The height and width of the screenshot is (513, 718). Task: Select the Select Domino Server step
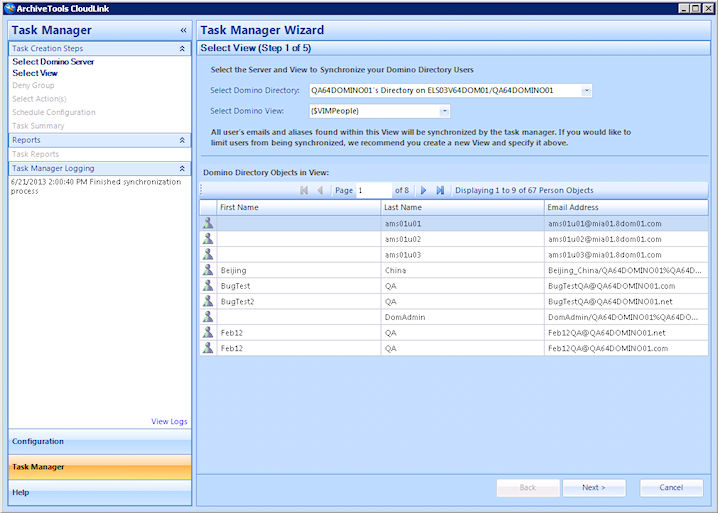[53, 61]
